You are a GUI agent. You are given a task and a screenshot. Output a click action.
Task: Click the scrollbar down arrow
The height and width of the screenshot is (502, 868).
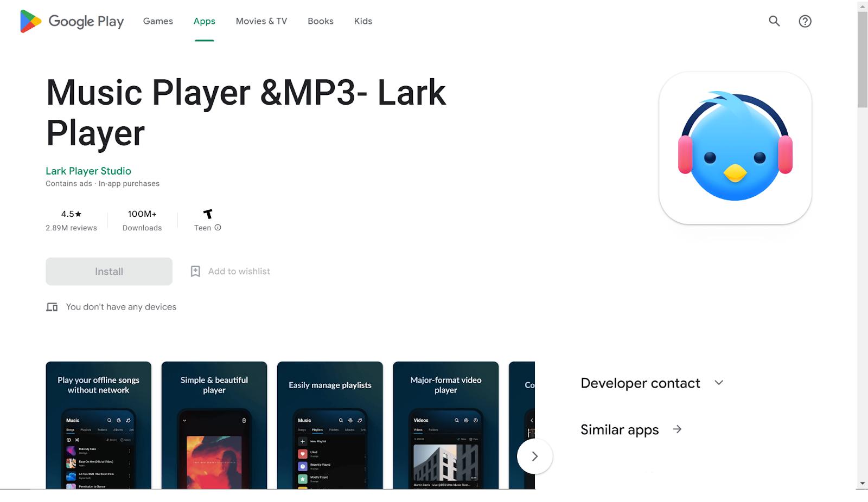(x=863, y=484)
